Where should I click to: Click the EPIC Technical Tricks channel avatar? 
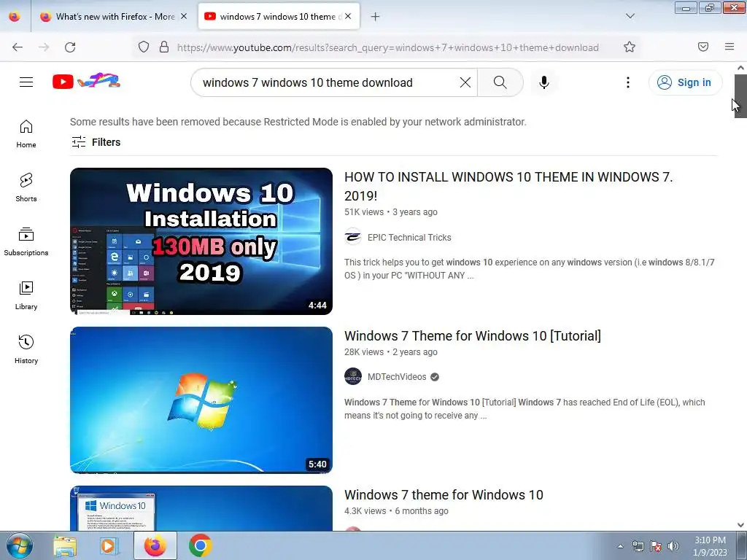point(353,237)
